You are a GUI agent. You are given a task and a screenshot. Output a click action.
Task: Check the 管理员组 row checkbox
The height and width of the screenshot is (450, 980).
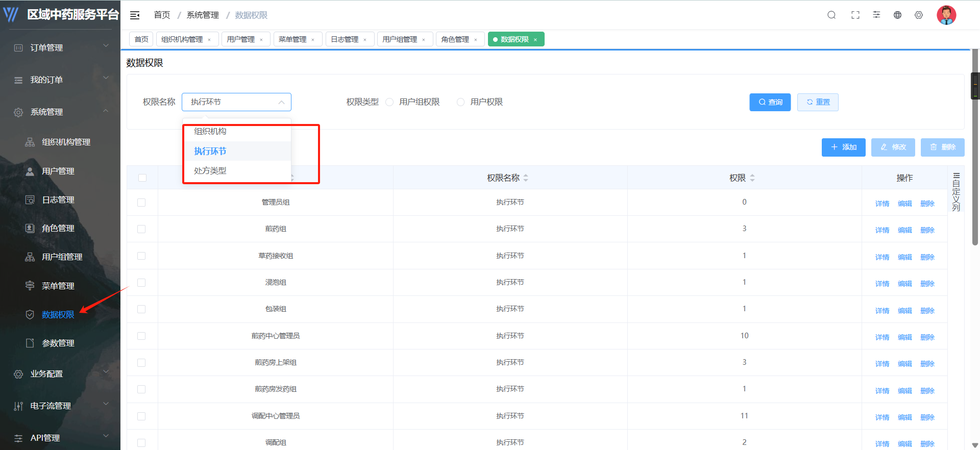141,203
